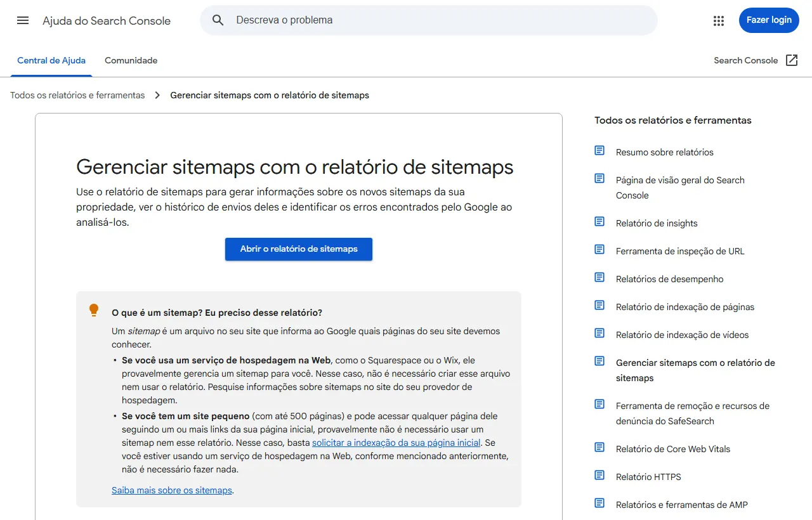Open Relatórios e ferramentas de AMP article

click(x=682, y=505)
